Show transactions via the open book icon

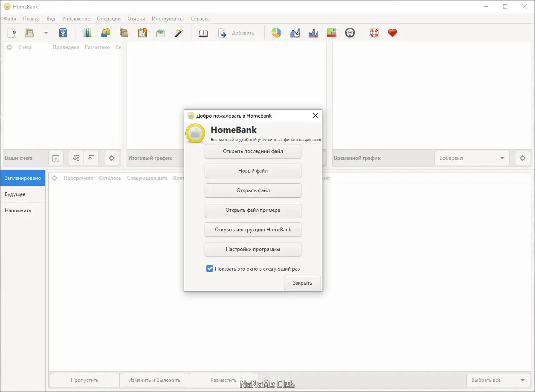[x=203, y=33]
